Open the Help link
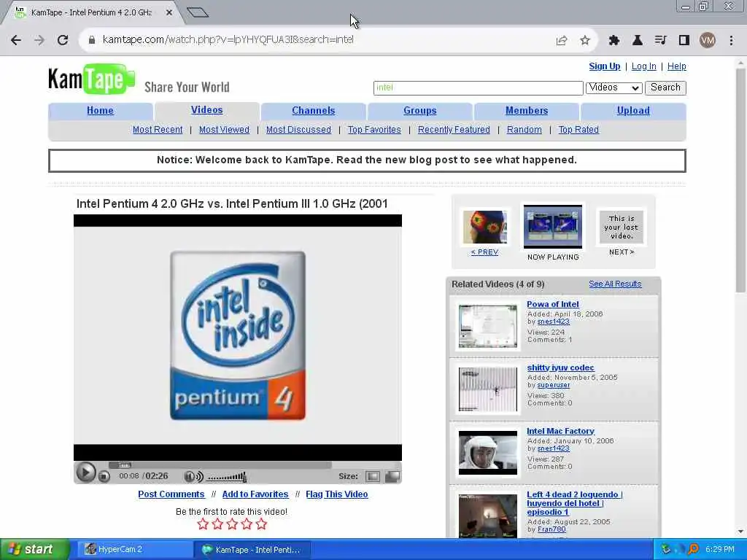 point(676,66)
